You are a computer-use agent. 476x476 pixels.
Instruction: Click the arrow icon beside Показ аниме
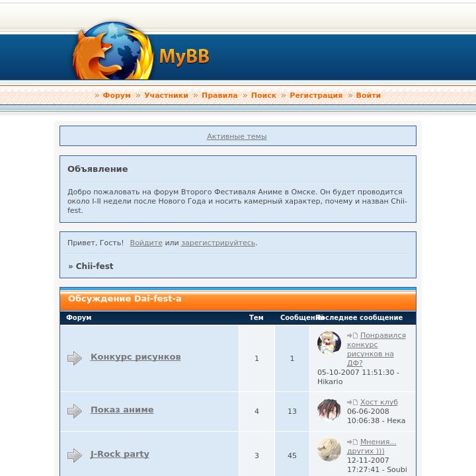click(75, 411)
